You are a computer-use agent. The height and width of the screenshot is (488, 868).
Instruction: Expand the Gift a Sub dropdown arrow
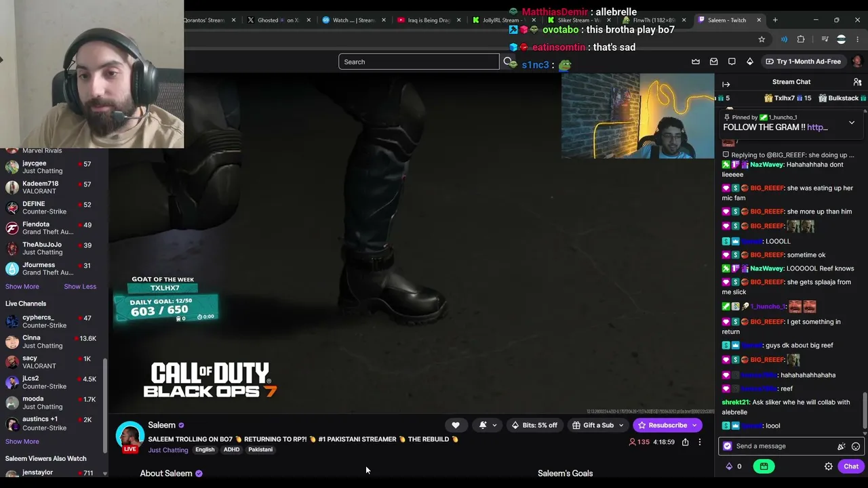point(621,425)
